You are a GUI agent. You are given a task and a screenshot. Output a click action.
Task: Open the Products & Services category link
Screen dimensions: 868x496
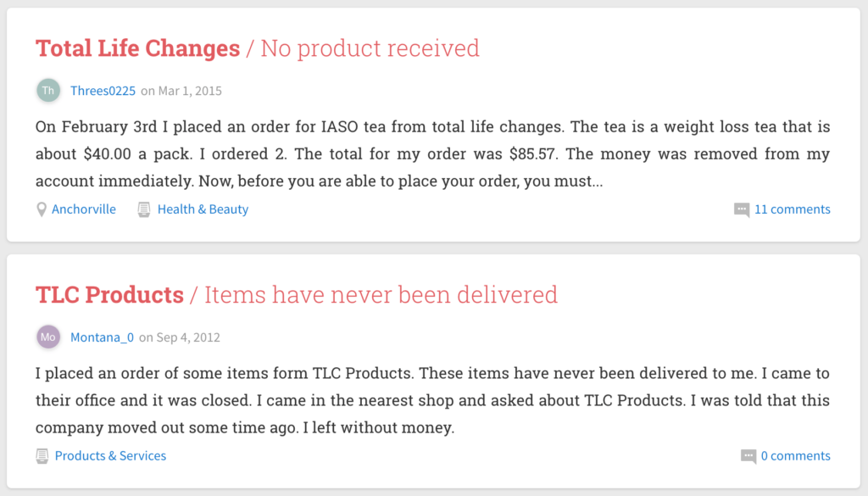(x=109, y=455)
